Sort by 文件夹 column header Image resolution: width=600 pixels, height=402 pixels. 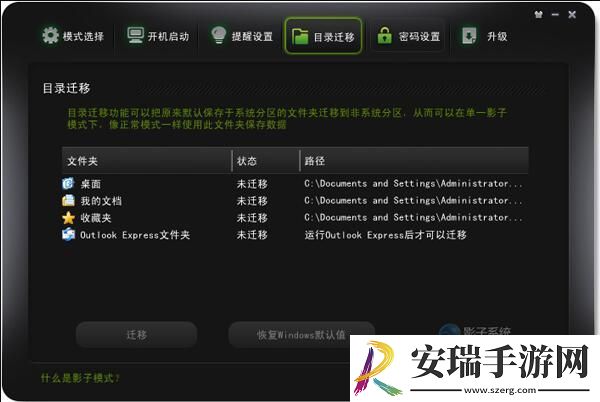[147, 161]
